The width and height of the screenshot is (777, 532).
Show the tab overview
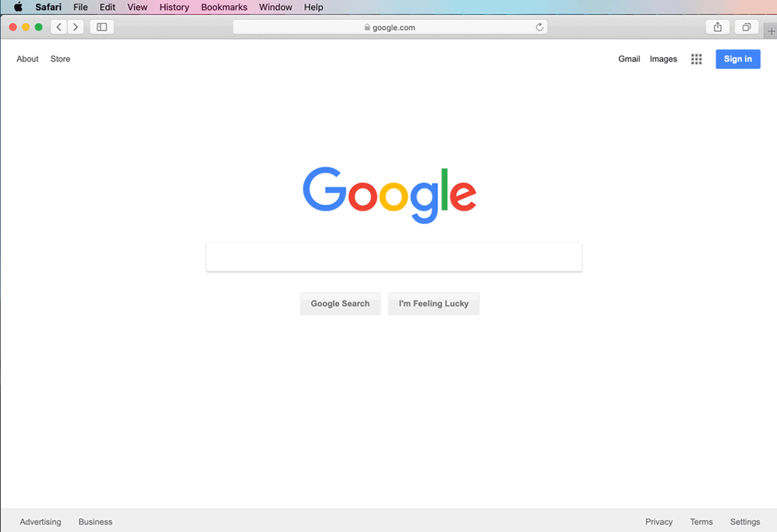[746, 27]
